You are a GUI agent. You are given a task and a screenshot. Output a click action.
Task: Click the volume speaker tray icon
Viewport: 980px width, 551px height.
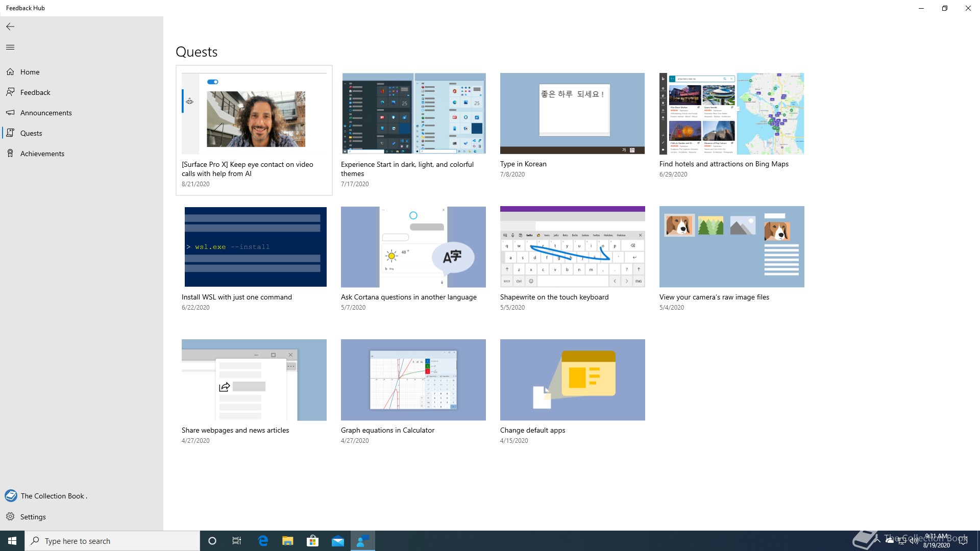click(914, 541)
